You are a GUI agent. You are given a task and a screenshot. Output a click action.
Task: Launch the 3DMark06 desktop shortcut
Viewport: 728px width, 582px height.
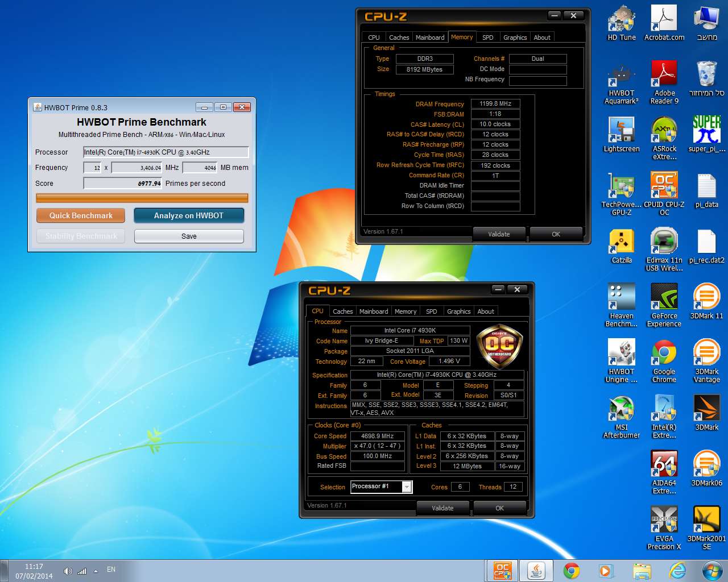707,469
